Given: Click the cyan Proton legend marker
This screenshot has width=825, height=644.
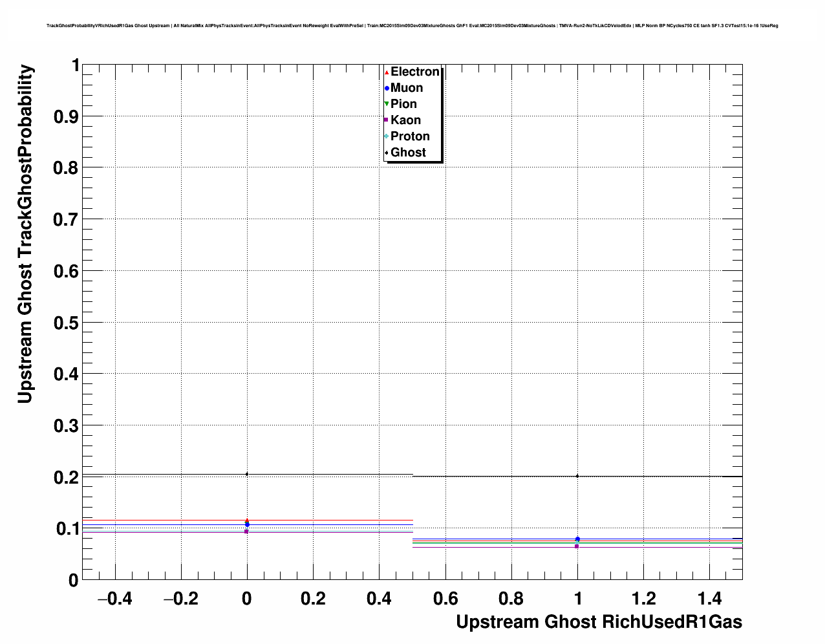Looking at the screenshot, I should tap(387, 136).
